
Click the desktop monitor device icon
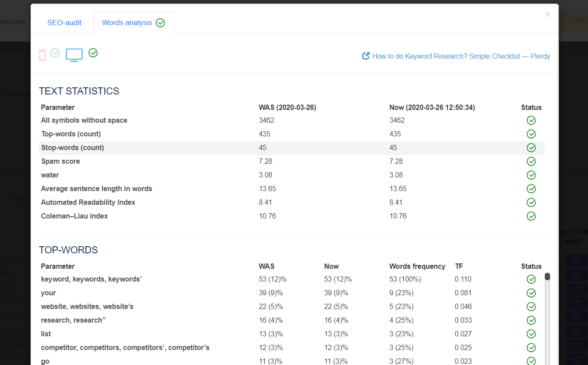point(74,55)
